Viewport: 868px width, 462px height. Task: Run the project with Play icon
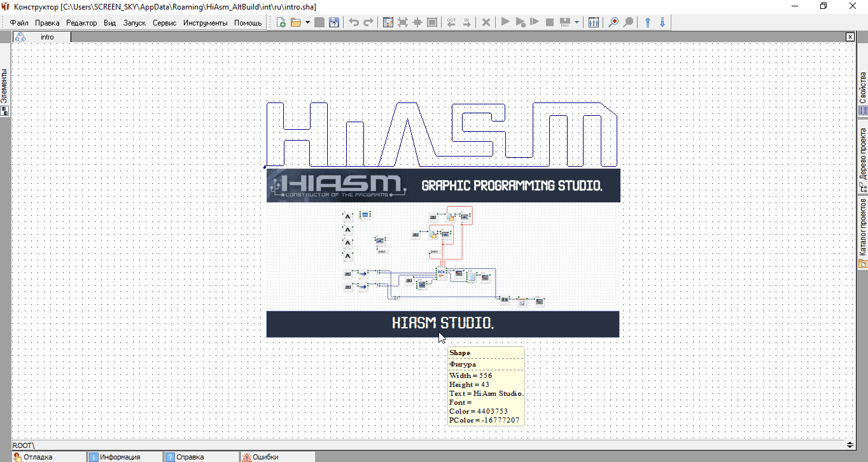[506, 22]
